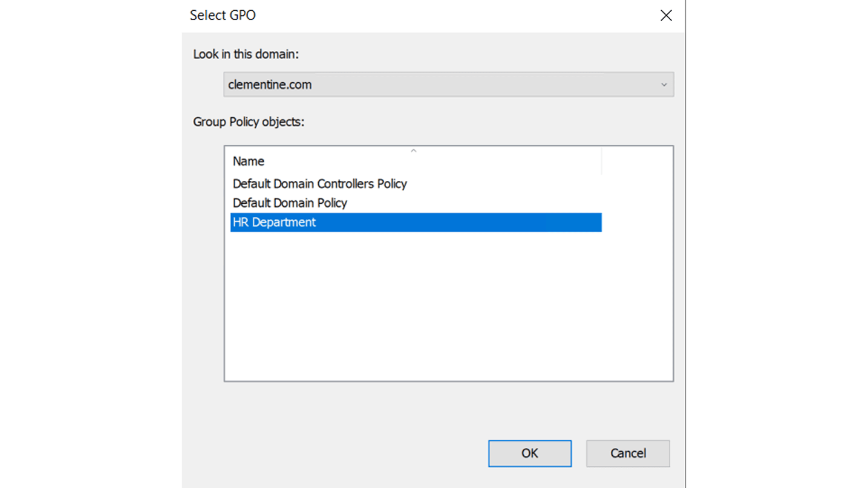Choose Default Domain Controllers Policy
This screenshot has height=488, width=868.
[x=319, y=183]
